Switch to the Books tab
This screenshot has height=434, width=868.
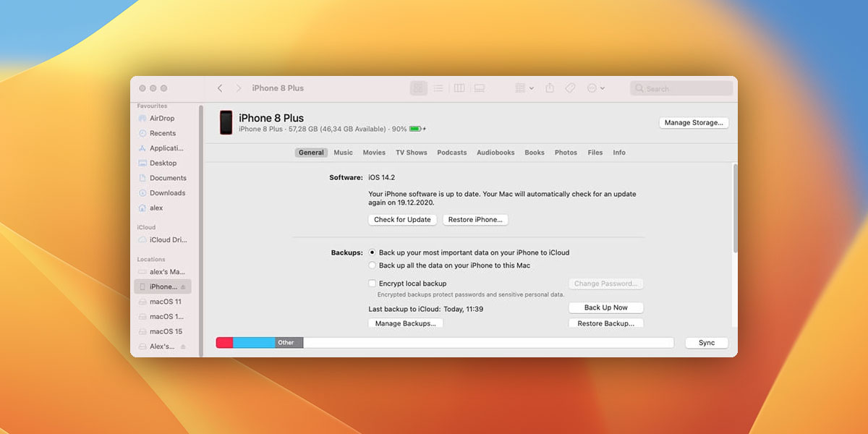(535, 153)
